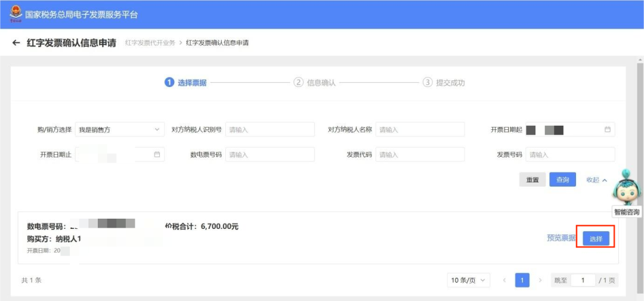Click the 开票日期止 date field
This screenshot has height=301, width=644.
[x=119, y=154]
